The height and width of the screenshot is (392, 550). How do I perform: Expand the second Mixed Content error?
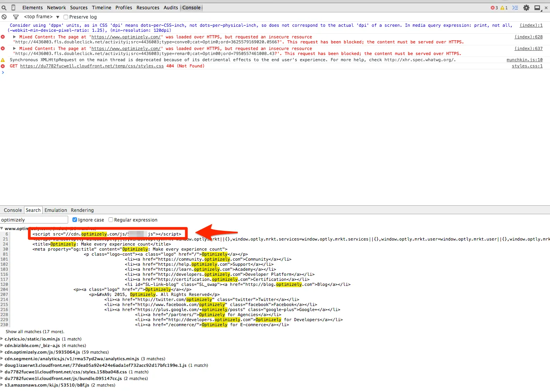pyautogui.click(x=14, y=48)
